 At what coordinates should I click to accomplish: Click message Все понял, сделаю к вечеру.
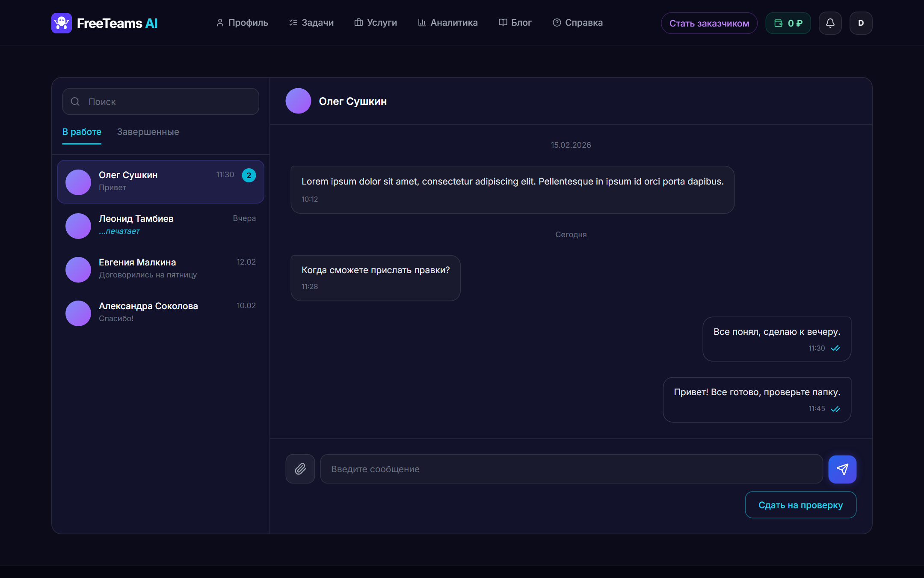pos(777,339)
